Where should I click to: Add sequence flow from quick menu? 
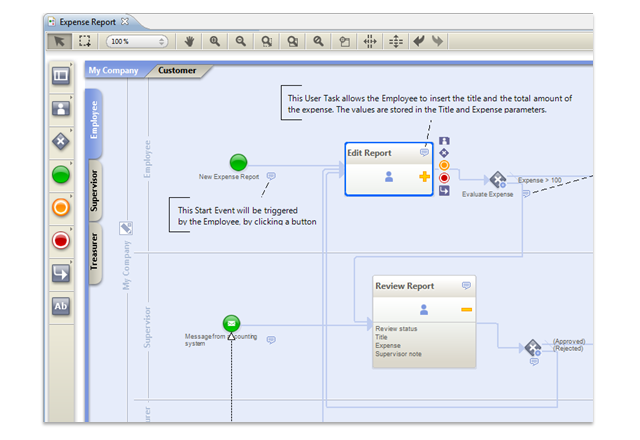coord(444,191)
